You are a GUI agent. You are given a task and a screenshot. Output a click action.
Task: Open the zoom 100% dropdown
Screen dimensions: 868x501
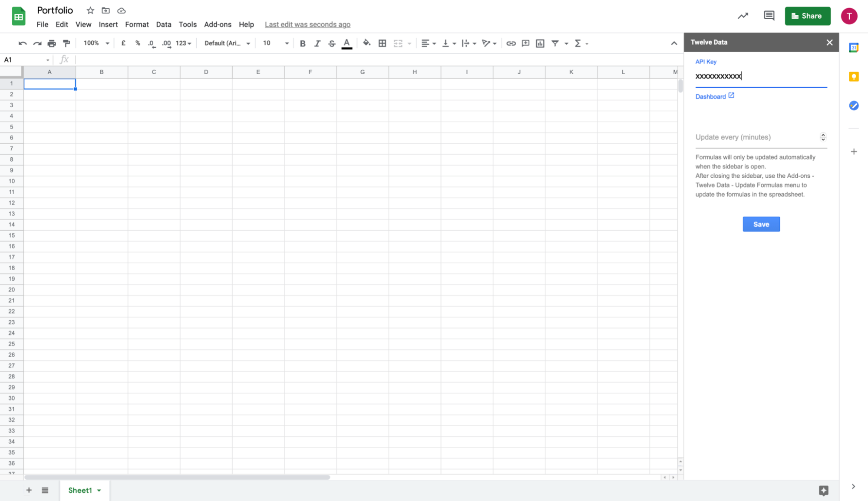pos(96,43)
